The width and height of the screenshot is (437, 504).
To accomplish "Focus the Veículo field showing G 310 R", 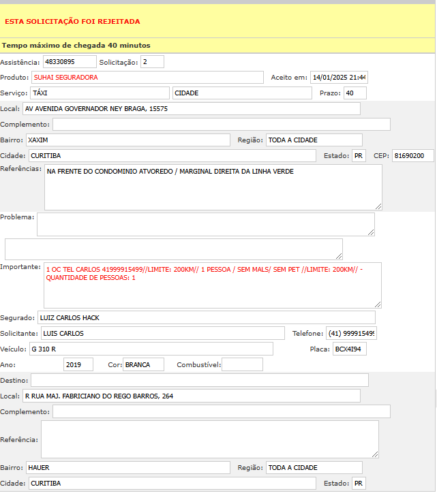I will [x=151, y=349].
